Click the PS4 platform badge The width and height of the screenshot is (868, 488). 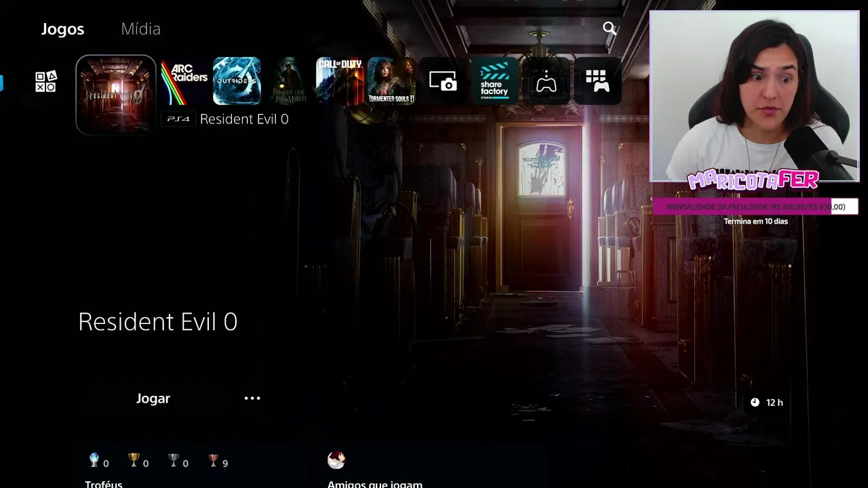coord(178,119)
